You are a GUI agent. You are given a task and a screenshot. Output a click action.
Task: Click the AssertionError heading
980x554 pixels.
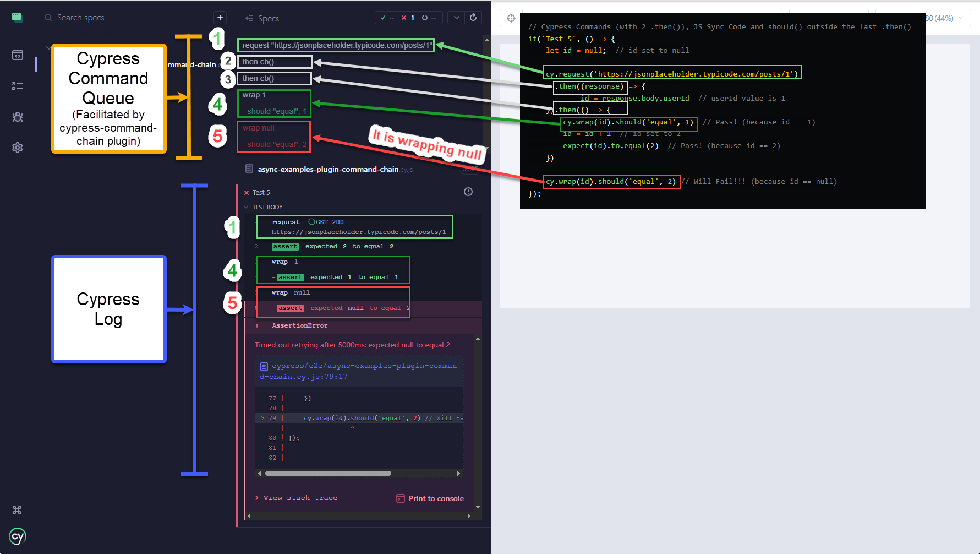click(x=300, y=325)
